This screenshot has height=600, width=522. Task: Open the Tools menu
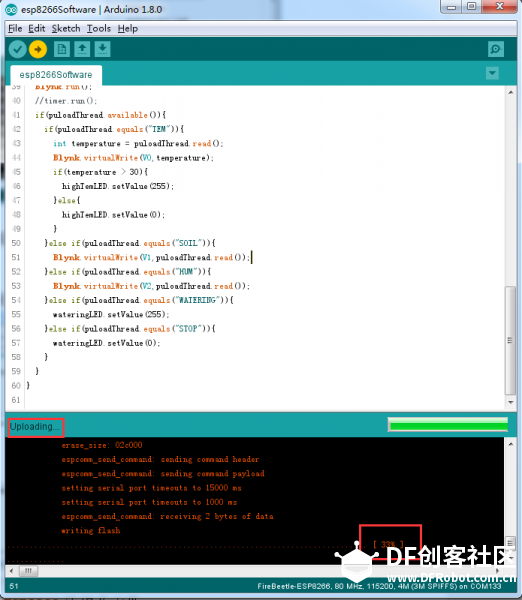tap(99, 28)
